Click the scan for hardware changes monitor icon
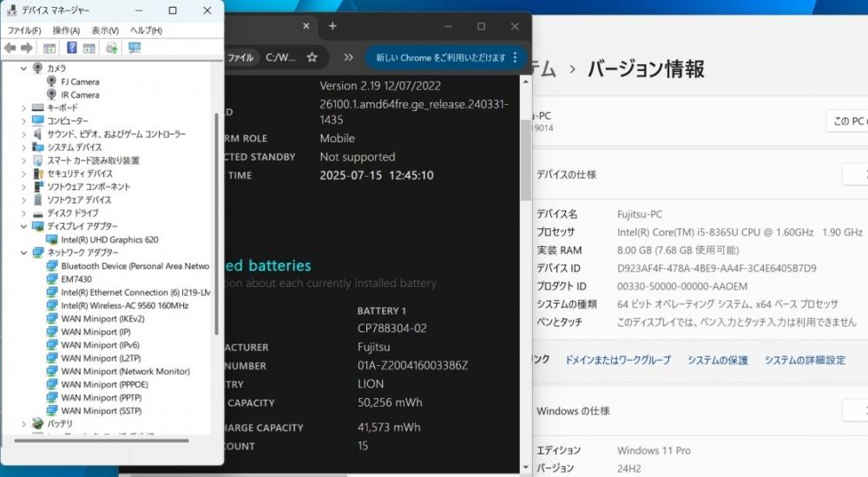Viewport: 868px width, 477px height. point(134,49)
